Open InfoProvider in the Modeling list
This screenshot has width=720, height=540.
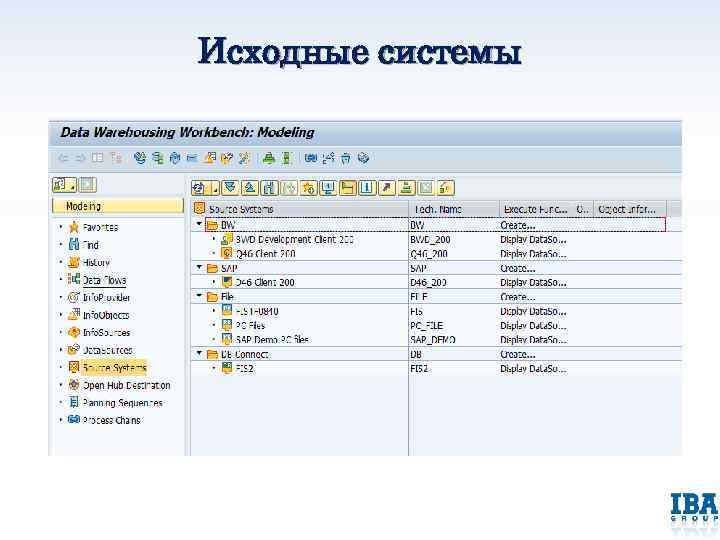(x=106, y=298)
